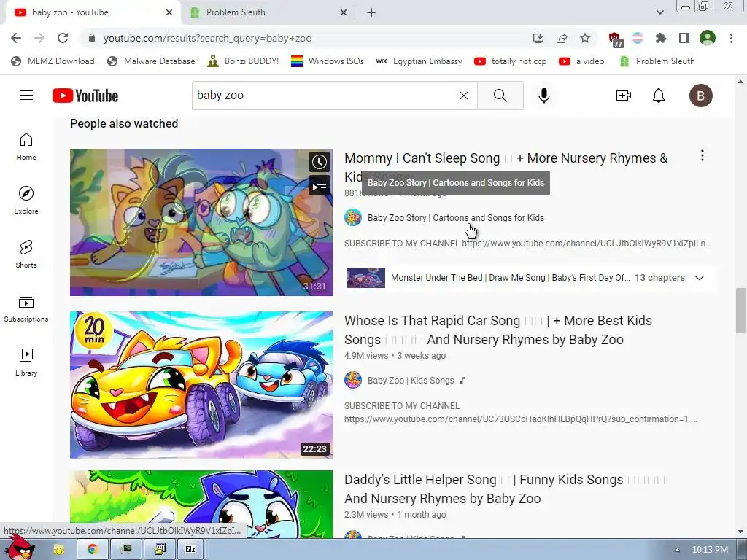The width and height of the screenshot is (747, 560).
Task: Click the magnifier search button
Action: [500, 96]
